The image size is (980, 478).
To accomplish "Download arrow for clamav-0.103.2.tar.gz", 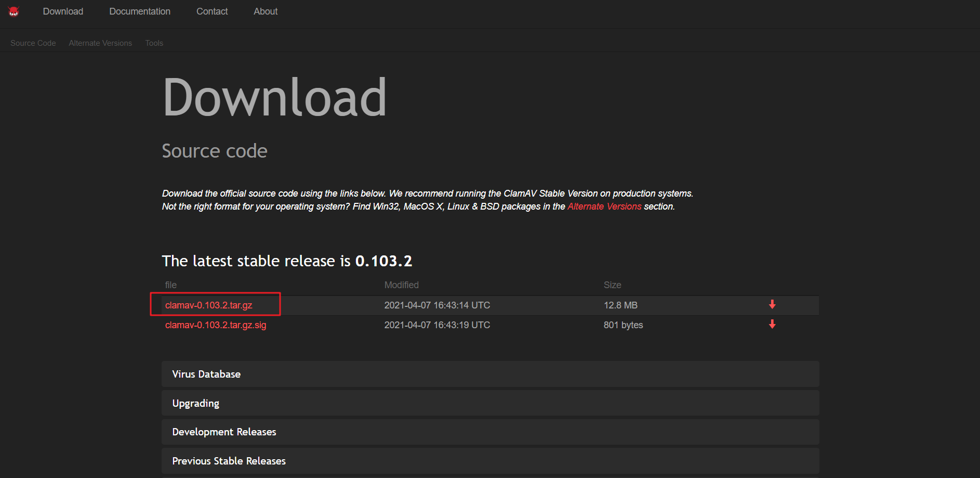I will pyautogui.click(x=772, y=305).
